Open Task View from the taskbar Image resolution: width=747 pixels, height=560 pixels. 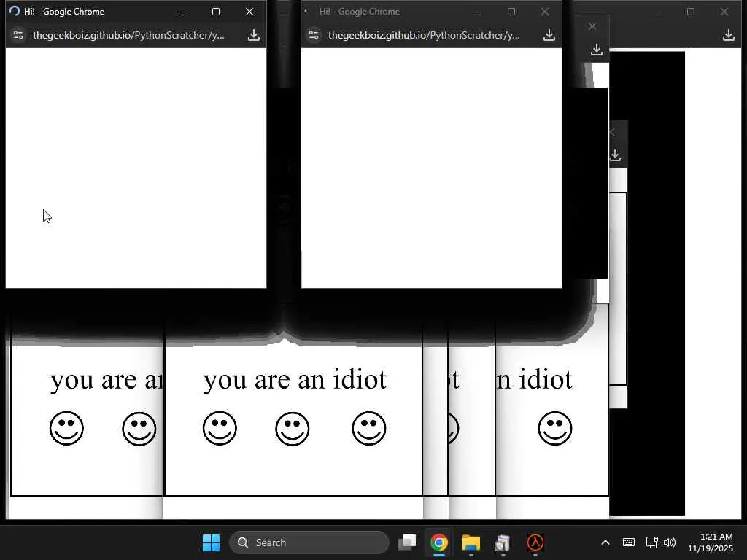(x=407, y=542)
